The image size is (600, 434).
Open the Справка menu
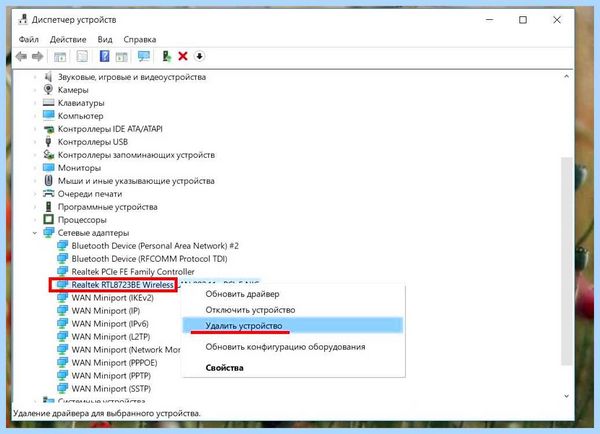140,39
